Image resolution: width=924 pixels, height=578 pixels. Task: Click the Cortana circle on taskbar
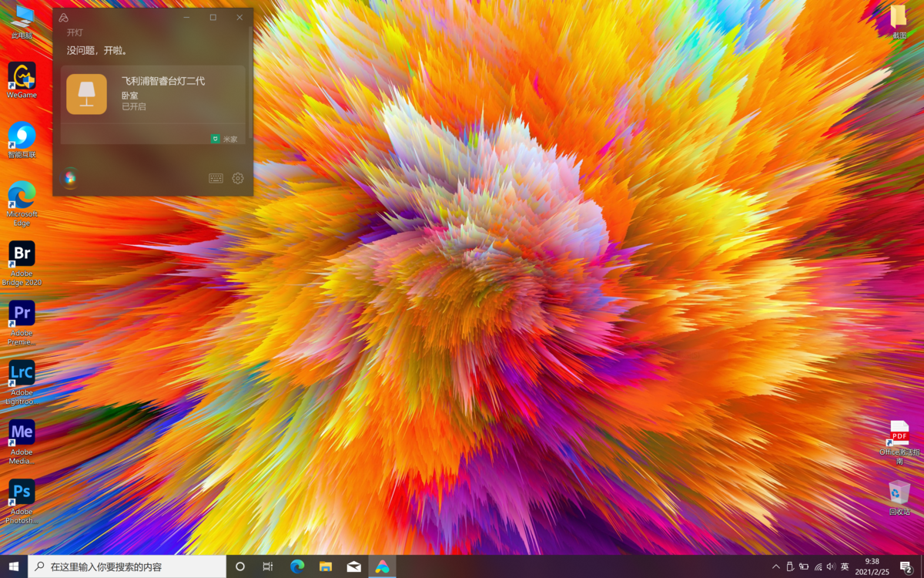point(240,566)
